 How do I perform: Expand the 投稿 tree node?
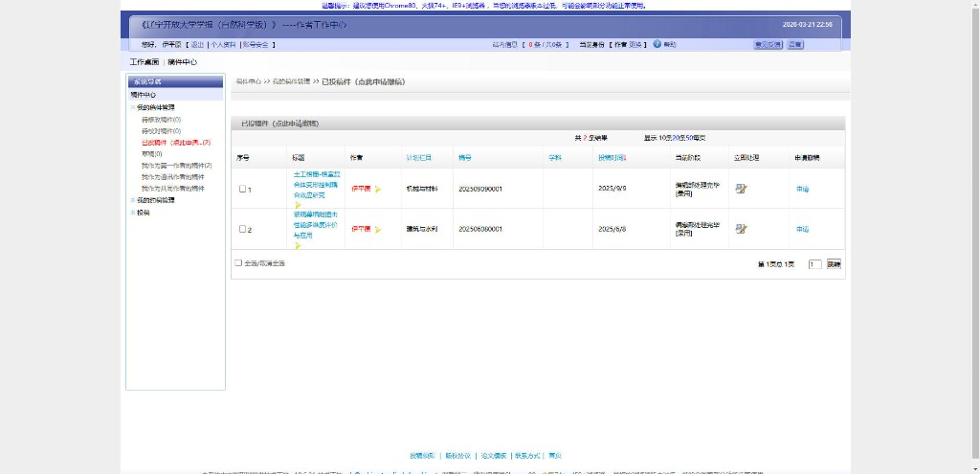click(x=133, y=213)
